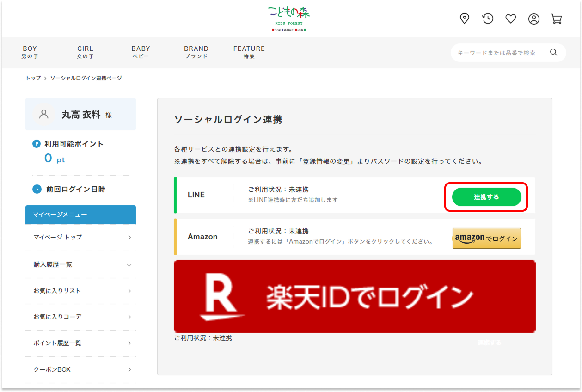The width and height of the screenshot is (582, 392).
Task: Open the BOY 男の子 menu
Action: (30, 52)
